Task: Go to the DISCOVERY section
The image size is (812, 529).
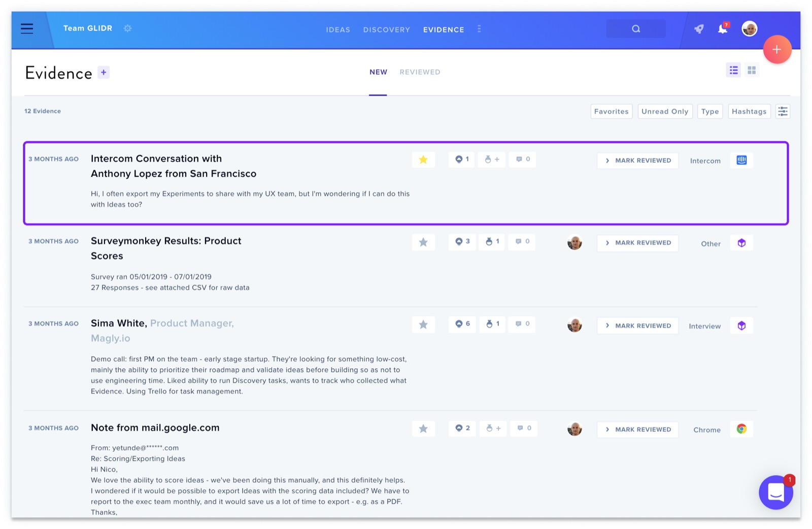Action: [386, 30]
